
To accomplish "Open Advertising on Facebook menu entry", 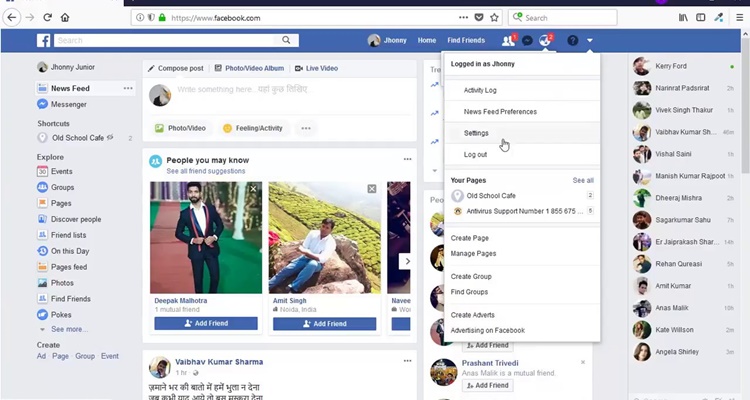I will click(x=487, y=330).
